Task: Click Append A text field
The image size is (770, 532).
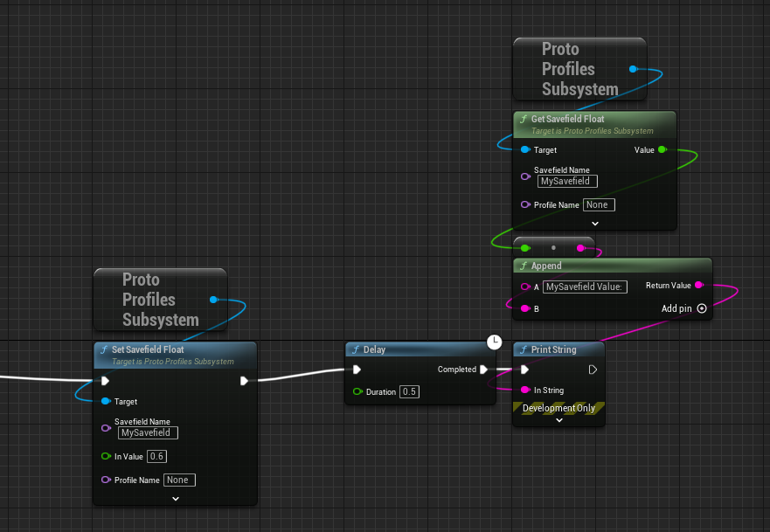Action: (585, 287)
